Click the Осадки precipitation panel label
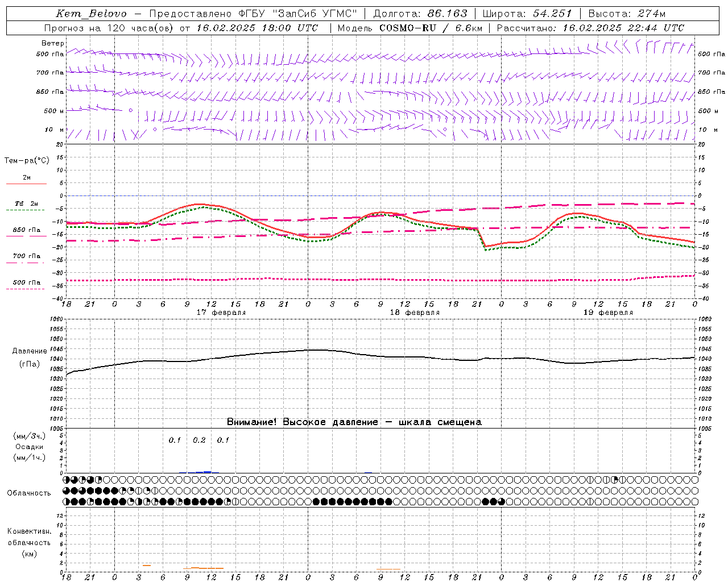Screen dimensions: 728x582 coord(30,447)
